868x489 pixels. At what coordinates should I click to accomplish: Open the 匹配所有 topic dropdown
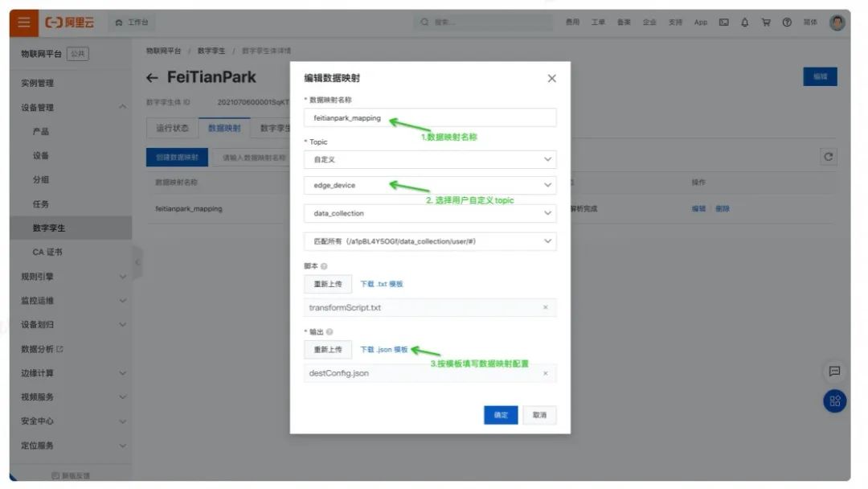point(430,241)
